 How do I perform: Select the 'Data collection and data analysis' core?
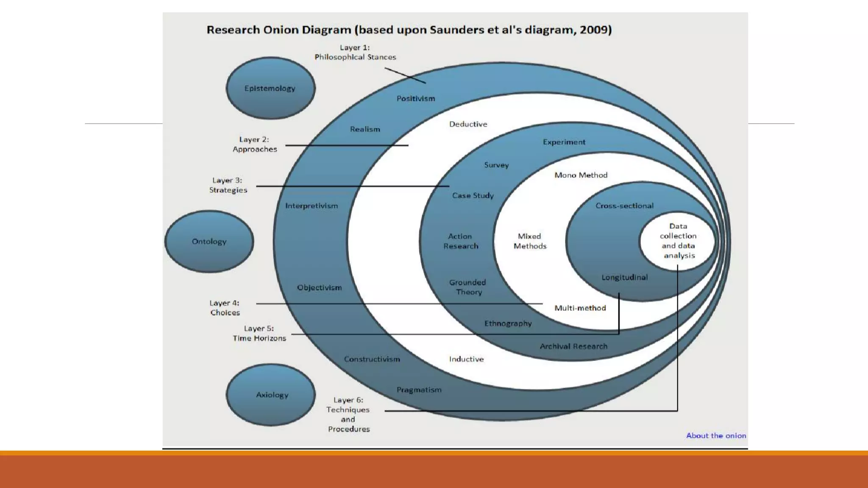click(x=678, y=241)
